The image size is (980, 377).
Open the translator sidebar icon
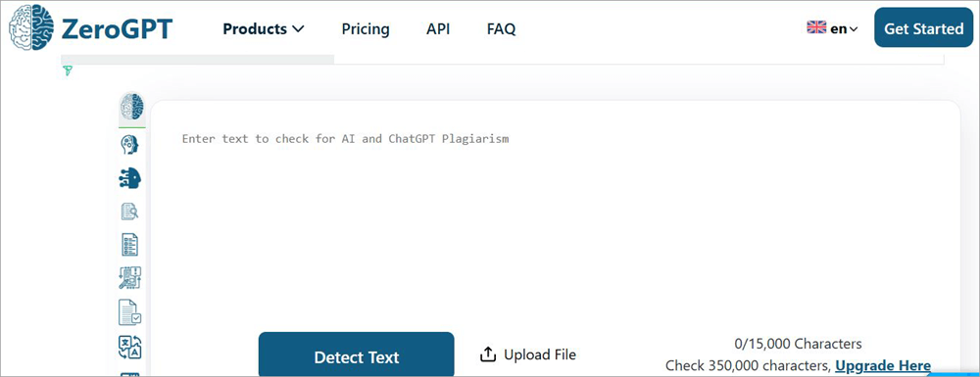[x=130, y=347]
